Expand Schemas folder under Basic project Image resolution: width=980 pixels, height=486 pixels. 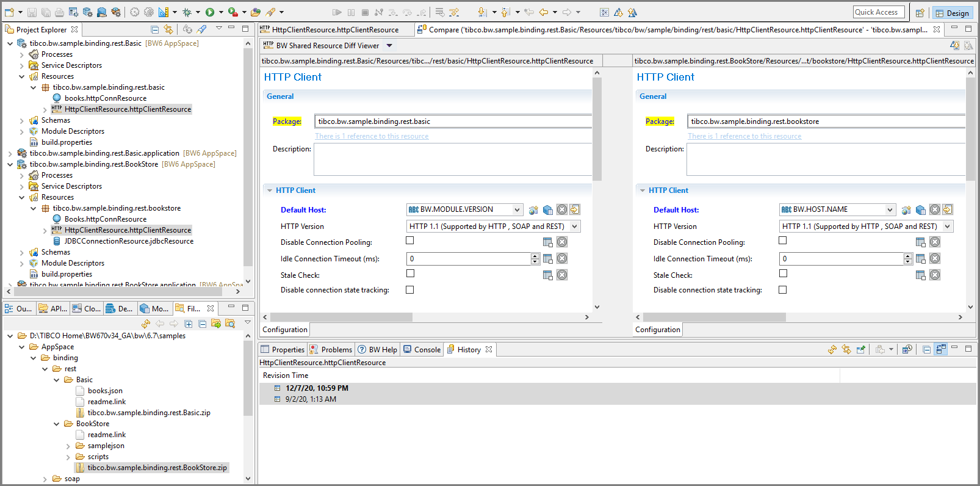(22, 120)
